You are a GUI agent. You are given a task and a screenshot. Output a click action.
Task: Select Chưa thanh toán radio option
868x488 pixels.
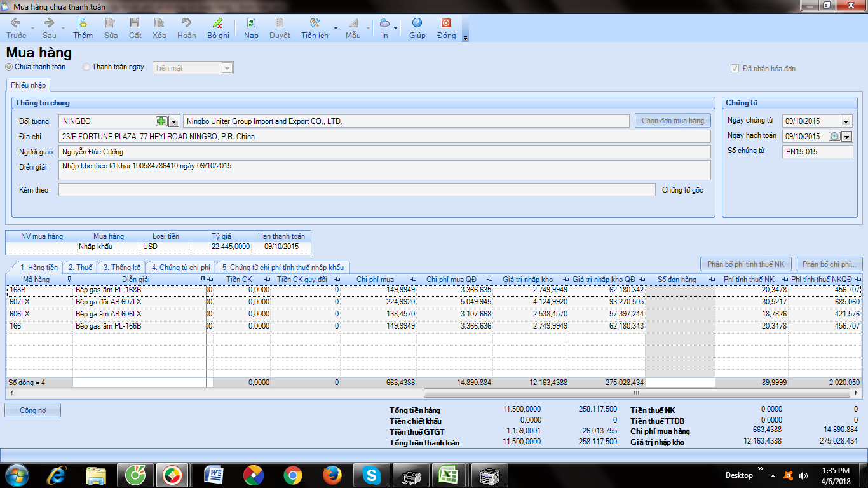(9, 67)
